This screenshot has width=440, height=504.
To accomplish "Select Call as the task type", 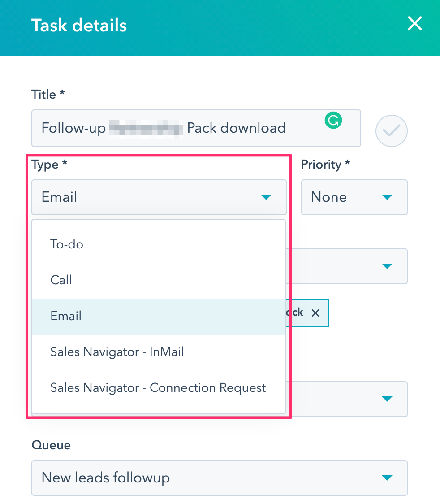I will pos(61,280).
